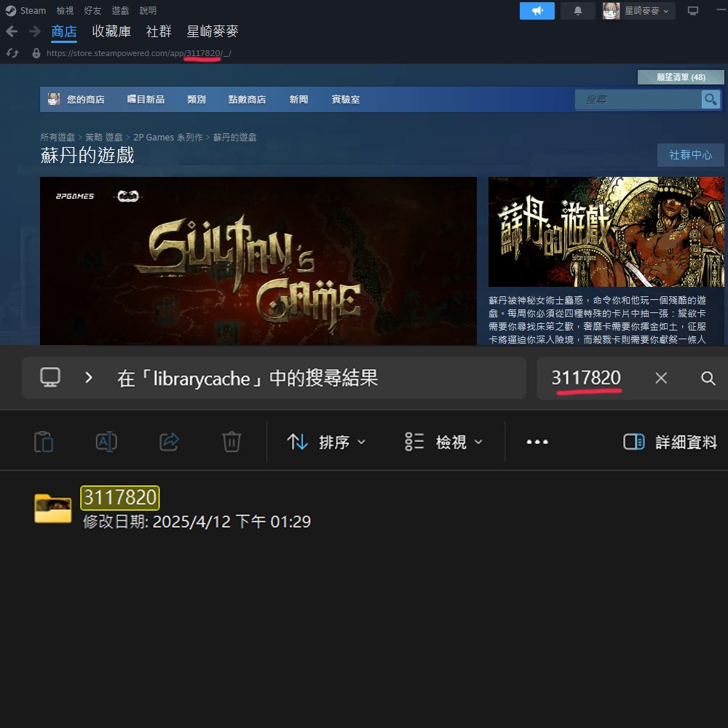
Task: Click the This PC monitor icon in Explorer
Action: click(x=50, y=377)
